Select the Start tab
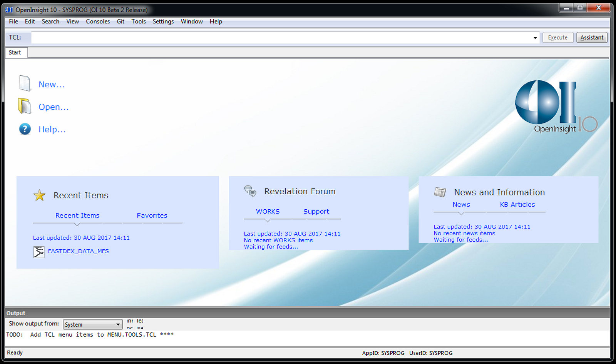The width and height of the screenshot is (616, 364). [15, 53]
